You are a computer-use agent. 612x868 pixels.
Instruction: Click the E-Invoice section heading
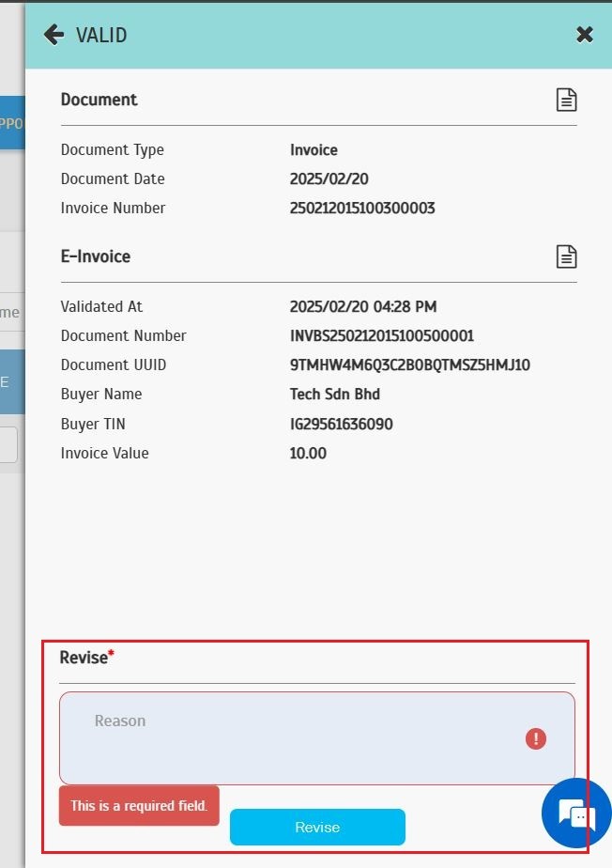coord(96,256)
